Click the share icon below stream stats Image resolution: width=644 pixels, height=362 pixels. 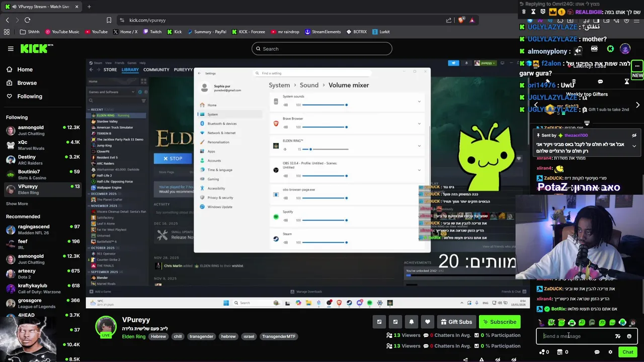[465, 359]
